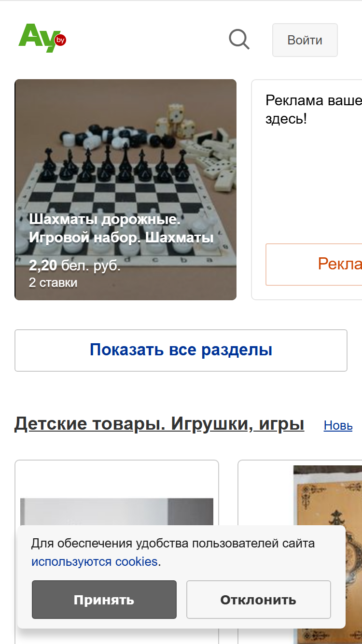Switch to the 'Новь' tab link
This screenshot has height=644, width=362.
click(x=338, y=425)
